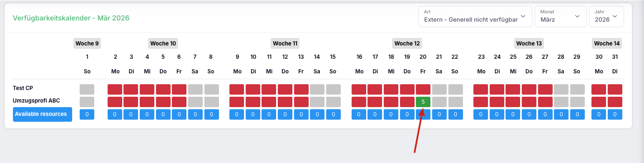Image resolution: width=644 pixels, height=163 pixels.
Task: Click available resources count for March 20
Action: pyautogui.click(x=423, y=114)
